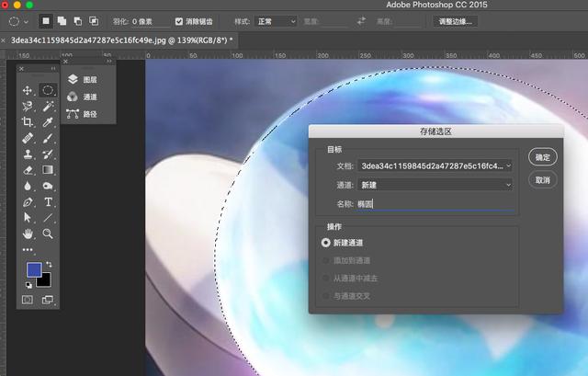Select the Brush tool
The height and width of the screenshot is (376, 588).
coord(48,138)
